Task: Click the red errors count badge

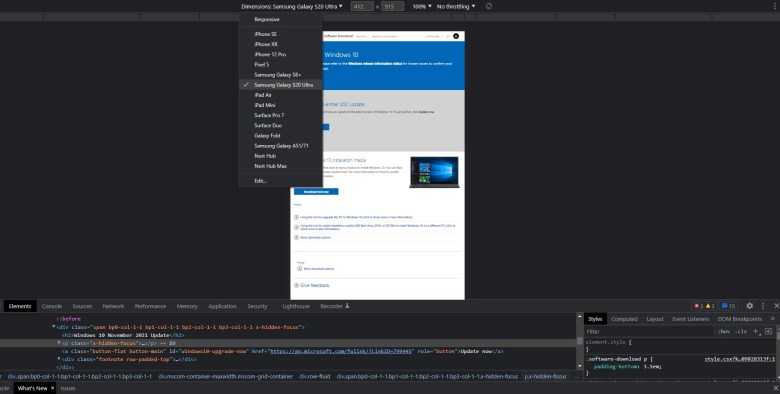Action: 698,306
